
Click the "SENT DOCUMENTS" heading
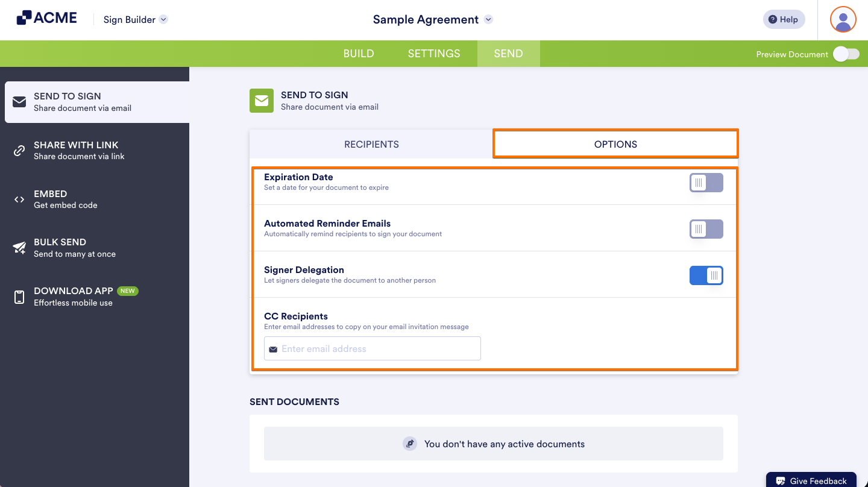coord(294,401)
